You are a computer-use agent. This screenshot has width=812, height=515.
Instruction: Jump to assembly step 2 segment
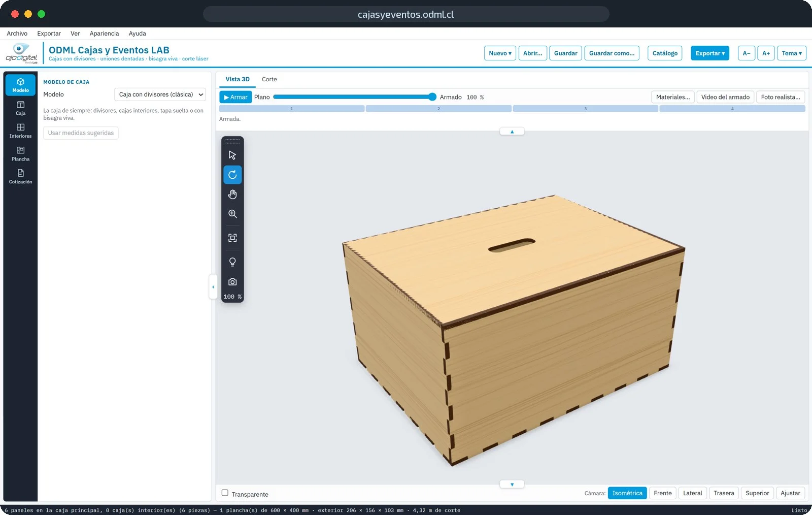[x=438, y=109]
